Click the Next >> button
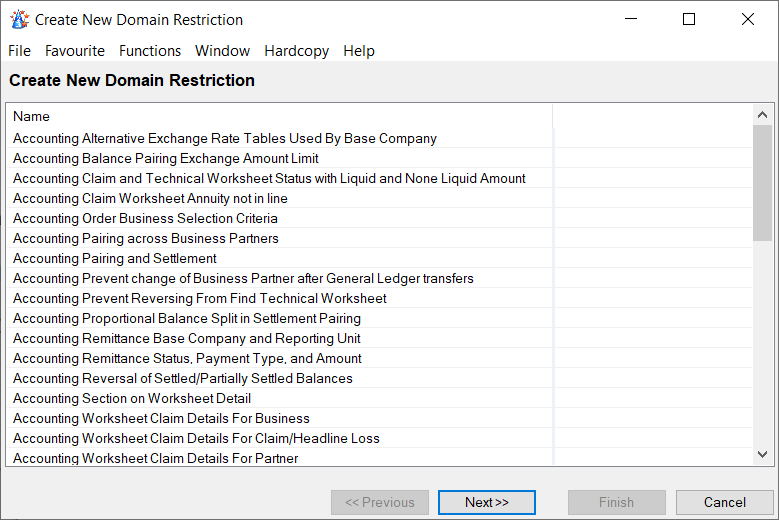The width and height of the screenshot is (779, 520). pos(487,502)
